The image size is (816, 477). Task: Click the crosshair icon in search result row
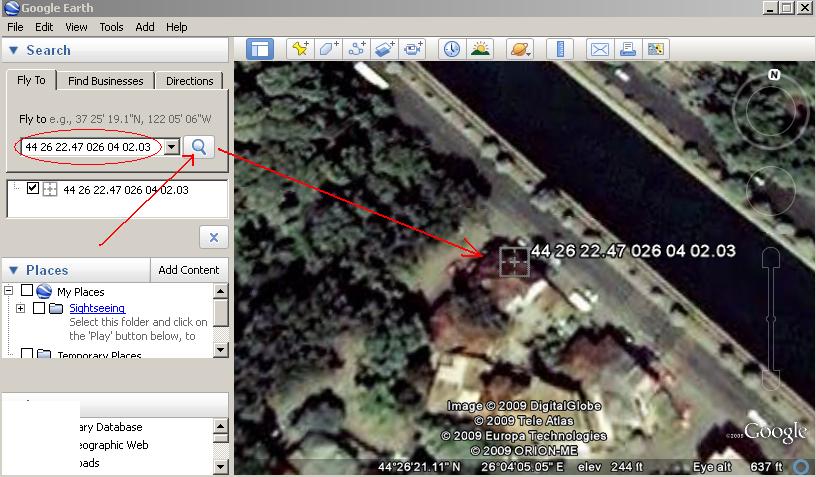49,189
